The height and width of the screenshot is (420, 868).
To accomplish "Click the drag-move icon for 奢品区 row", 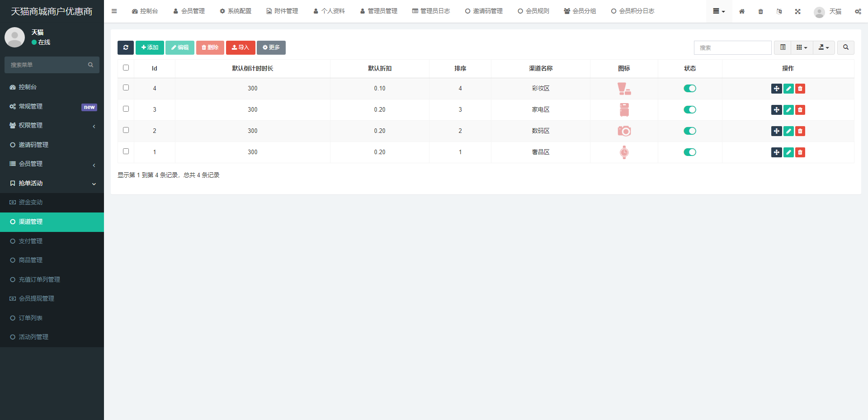I will click(776, 152).
